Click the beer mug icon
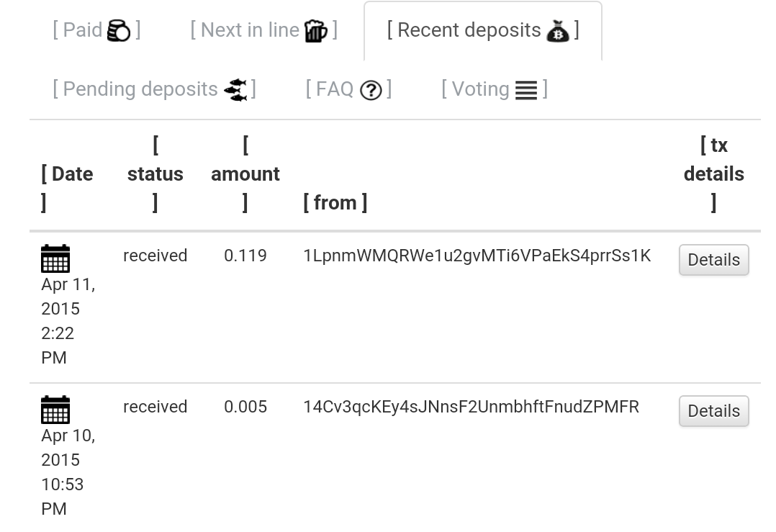This screenshot has height=532, width=776. [x=316, y=31]
